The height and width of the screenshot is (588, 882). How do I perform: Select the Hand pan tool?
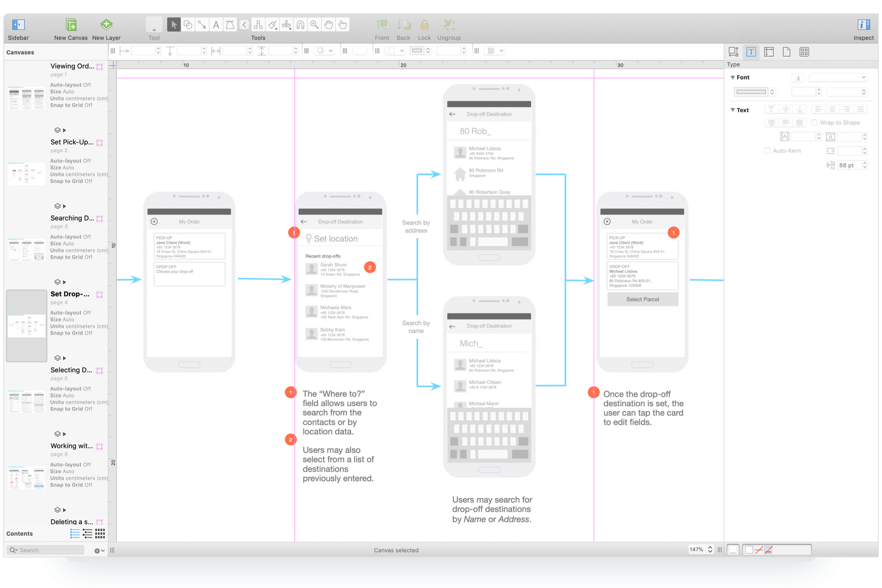pos(329,25)
